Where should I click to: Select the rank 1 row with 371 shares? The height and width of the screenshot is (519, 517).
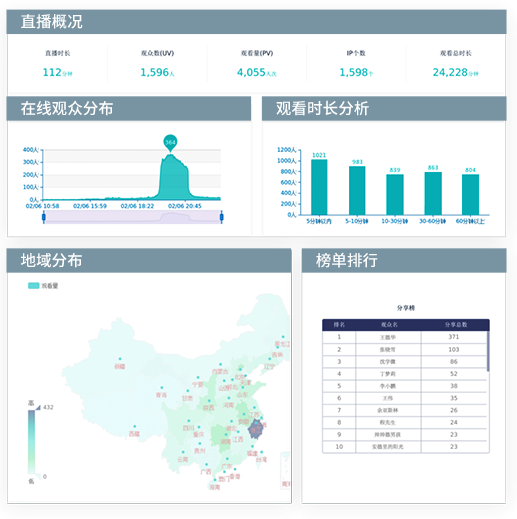(x=404, y=337)
